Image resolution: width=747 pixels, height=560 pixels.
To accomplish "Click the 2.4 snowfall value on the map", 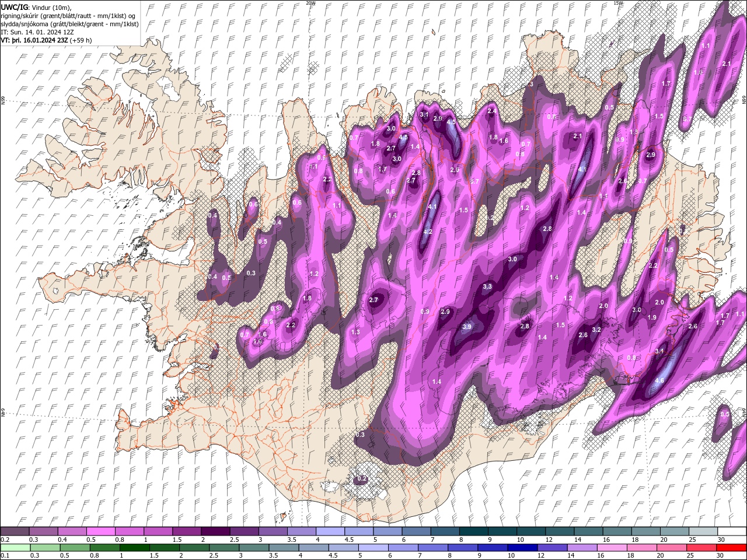I will [492, 111].
